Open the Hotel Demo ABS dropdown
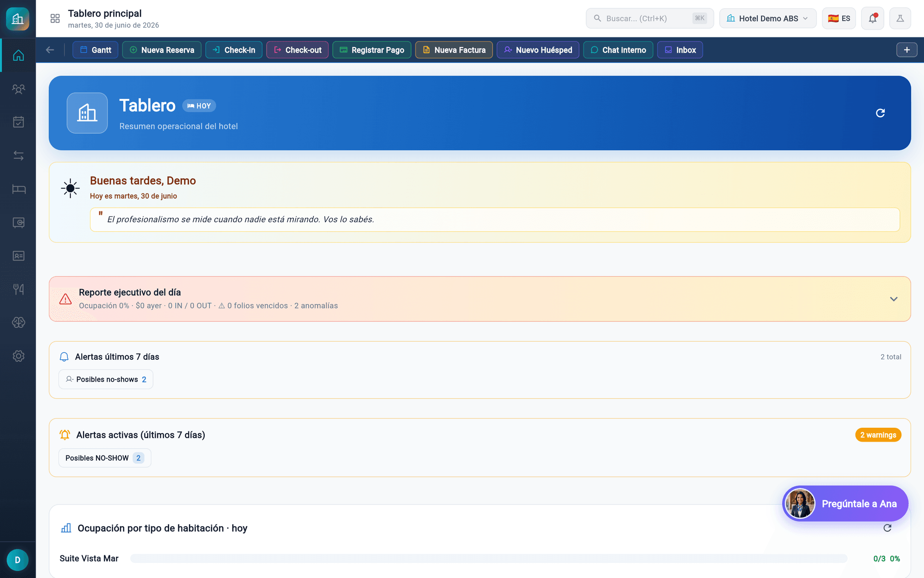924x578 pixels. 768,18
